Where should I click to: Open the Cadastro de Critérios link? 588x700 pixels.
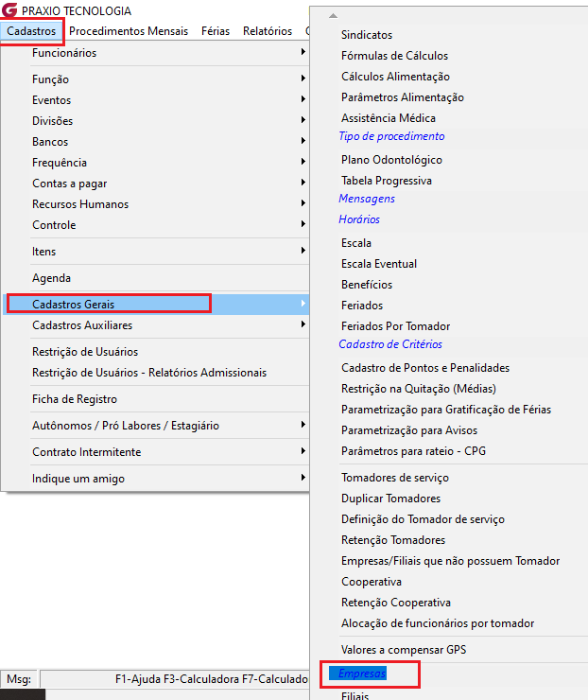(x=390, y=344)
